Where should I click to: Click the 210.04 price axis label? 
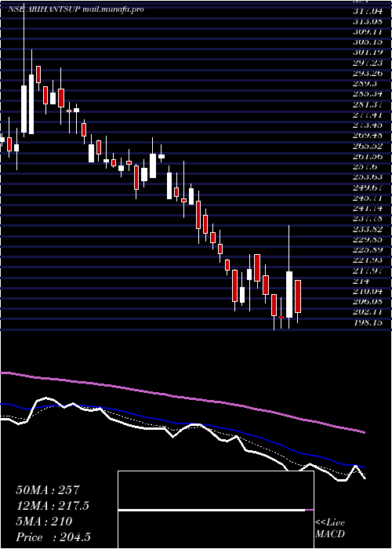(x=368, y=291)
